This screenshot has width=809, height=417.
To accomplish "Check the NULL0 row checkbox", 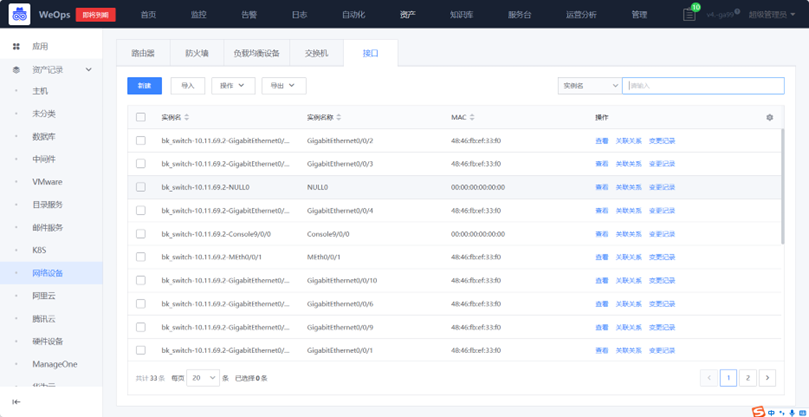I will pos(140,187).
